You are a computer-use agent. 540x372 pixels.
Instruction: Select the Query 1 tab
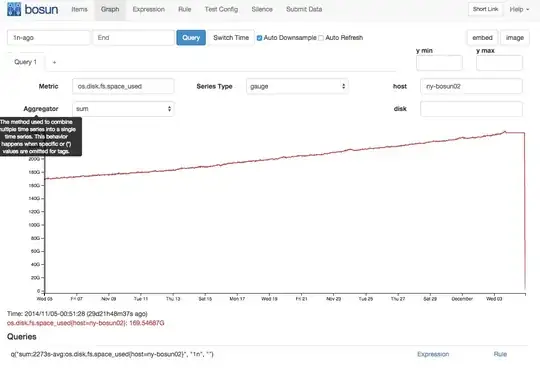tap(25, 62)
